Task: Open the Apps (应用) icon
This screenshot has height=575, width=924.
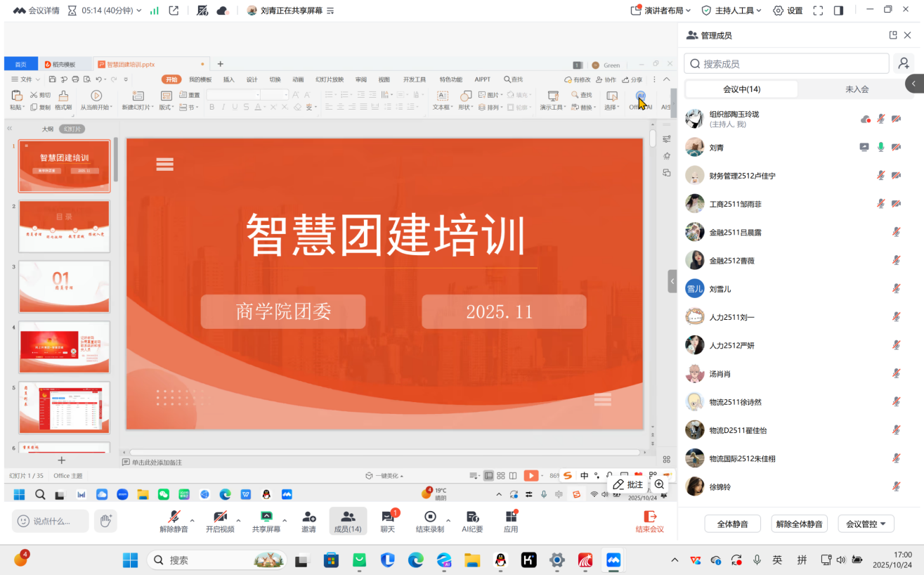Action: pyautogui.click(x=511, y=521)
